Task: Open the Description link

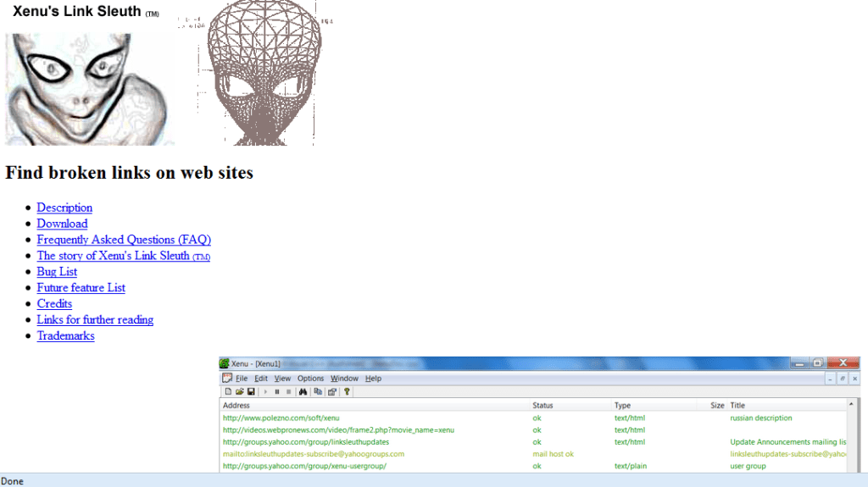Action: (64, 208)
